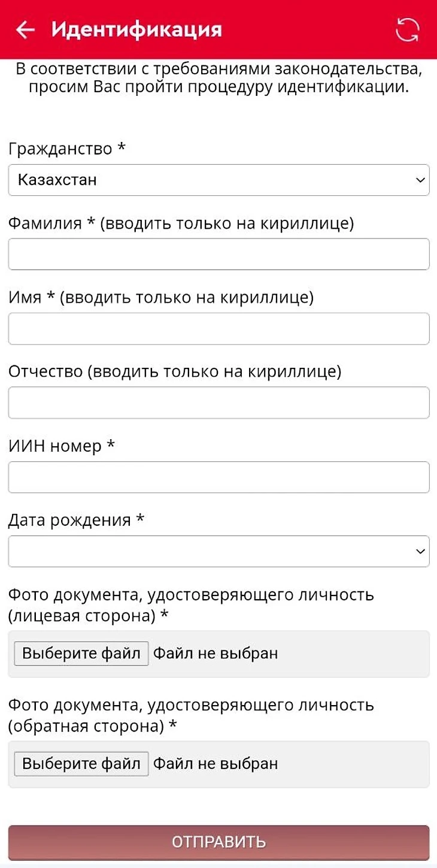Focus the Фамилия input field
This screenshot has width=437, height=868.
[x=218, y=254]
